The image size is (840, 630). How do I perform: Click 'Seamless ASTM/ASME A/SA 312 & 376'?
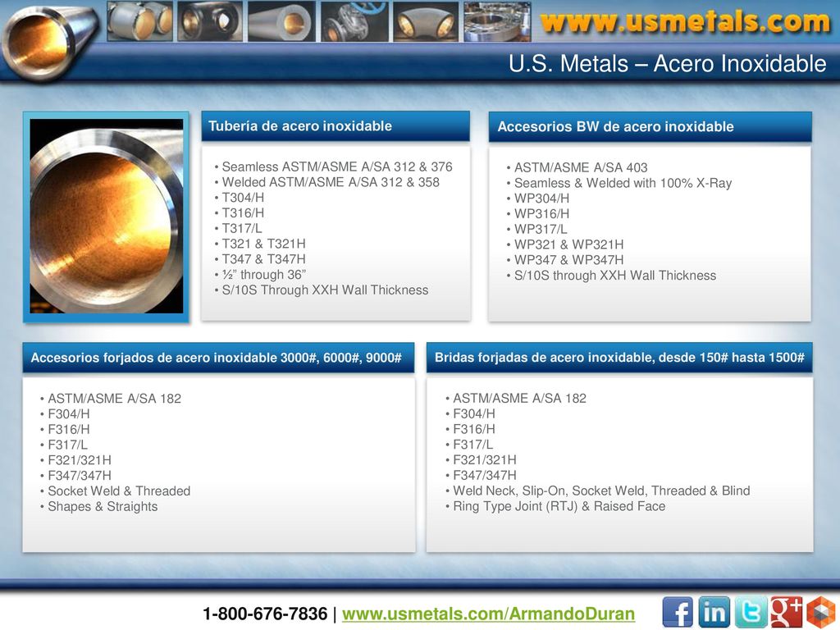click(337, 167)
